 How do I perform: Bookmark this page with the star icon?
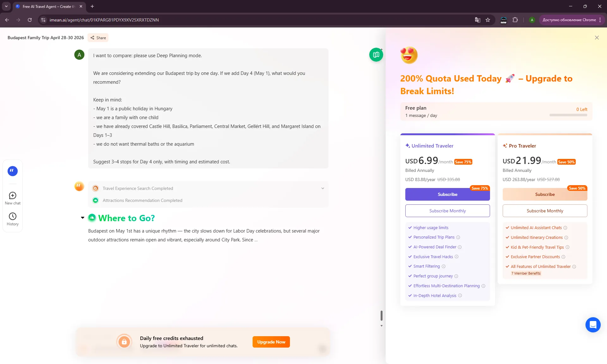[x=488, y=20]
